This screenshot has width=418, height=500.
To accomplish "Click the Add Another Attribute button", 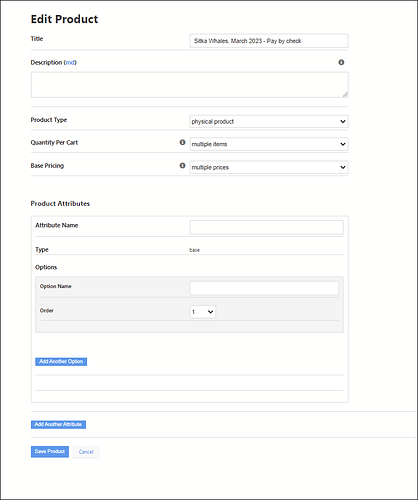I will coord(58,424).
